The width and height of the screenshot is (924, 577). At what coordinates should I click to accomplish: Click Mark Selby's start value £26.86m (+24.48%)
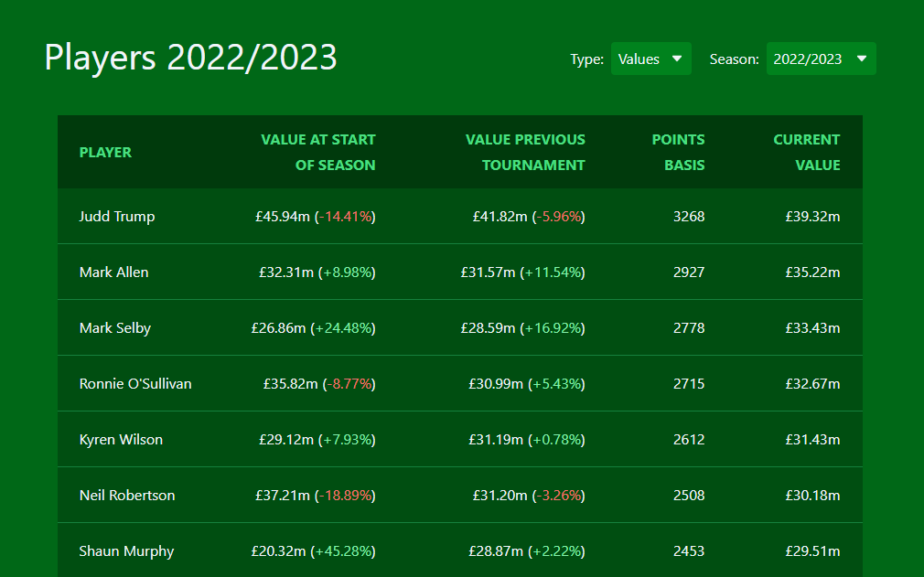[314, 328]
